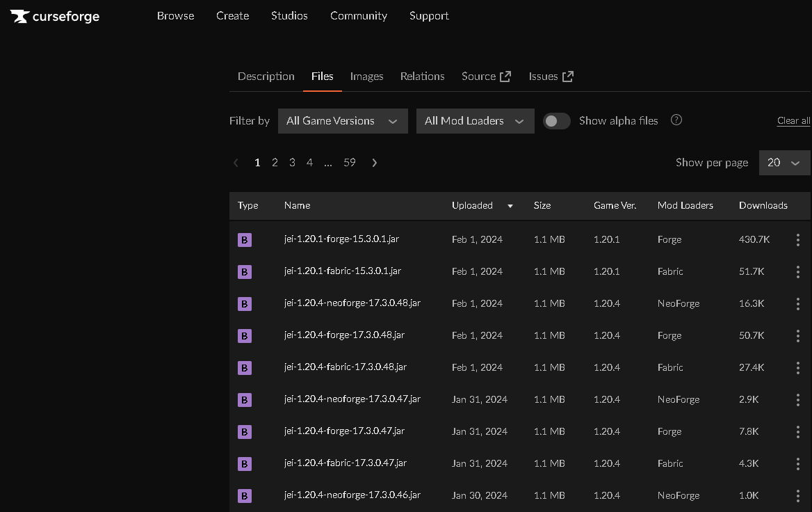This screenshot has height=512, width=812.
Task: Click the Beta badge on jei-1.20.4-fabric-17.3.0.48.jar
Action: point(244,367)
